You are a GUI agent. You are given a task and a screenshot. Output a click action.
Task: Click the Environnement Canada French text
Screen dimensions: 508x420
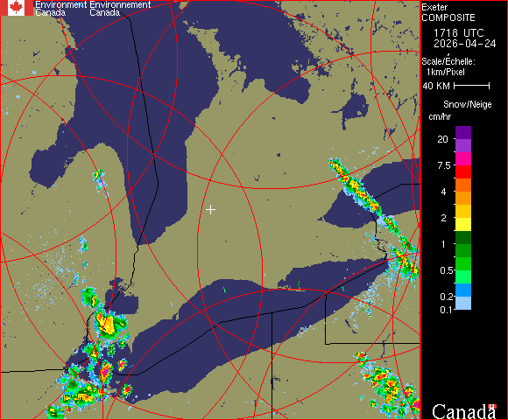[120, 9]
